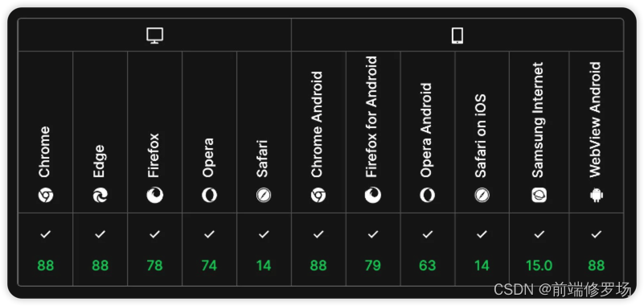Click the desktop Opera browser icon

click(210, 195)
